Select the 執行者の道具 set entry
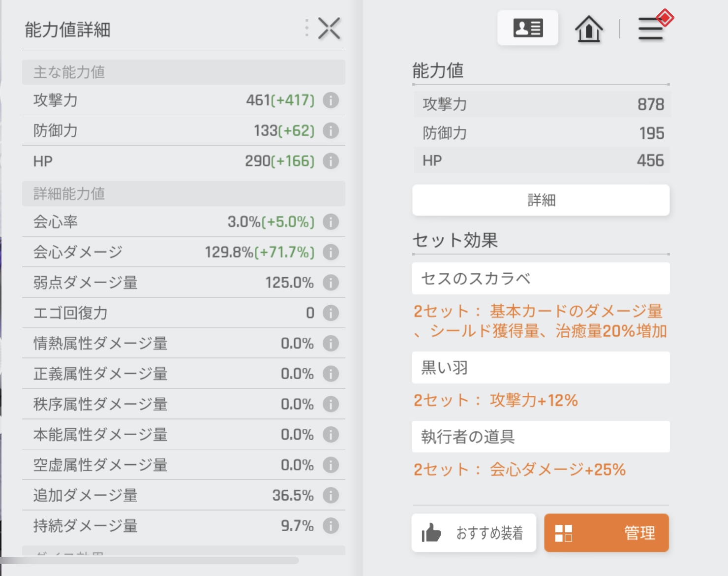 coord(541,437)
